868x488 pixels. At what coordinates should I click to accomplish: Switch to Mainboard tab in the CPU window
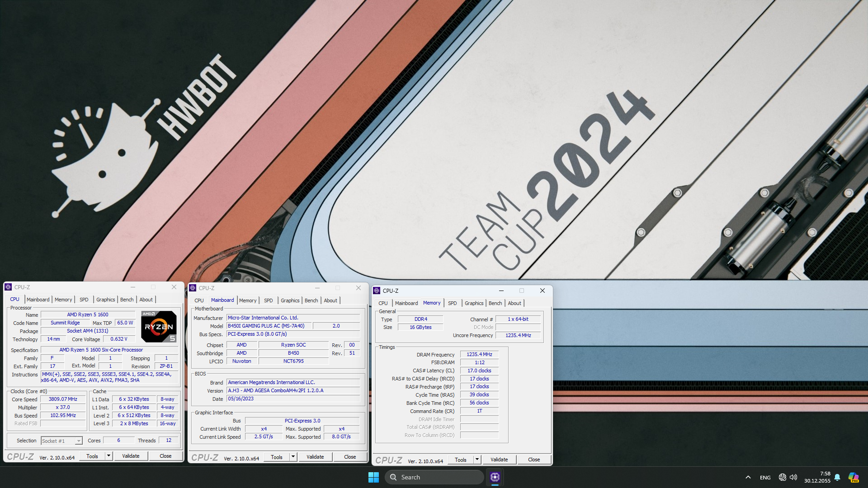(38, 300)
